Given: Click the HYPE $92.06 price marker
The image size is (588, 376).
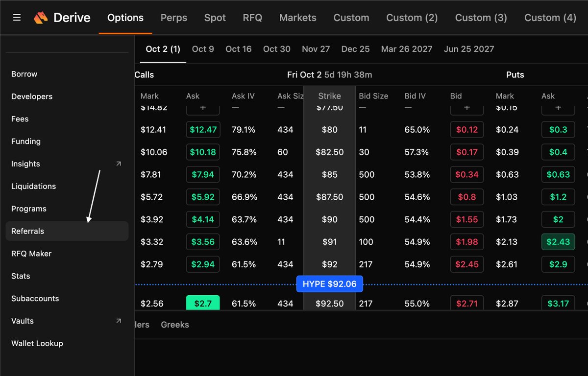Looking at the screenshot, I should (330, 284).
